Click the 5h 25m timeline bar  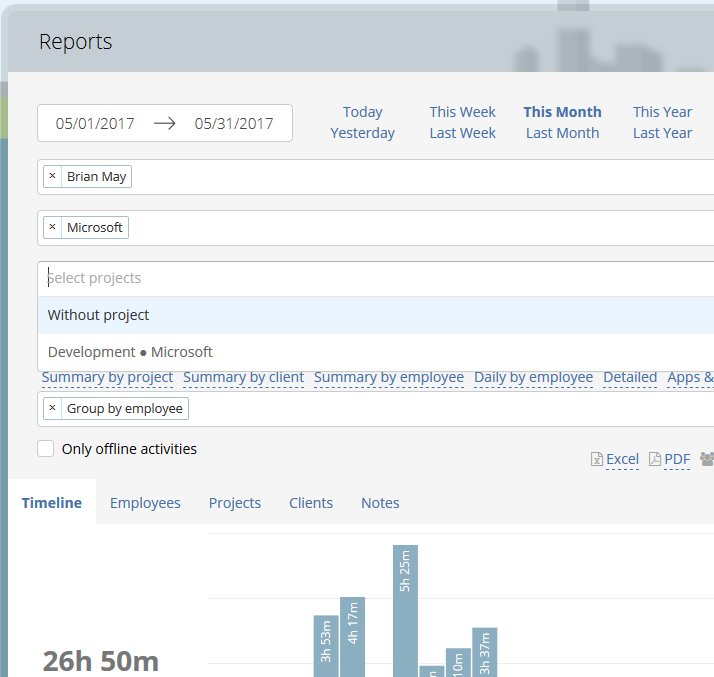pos(405,611)
